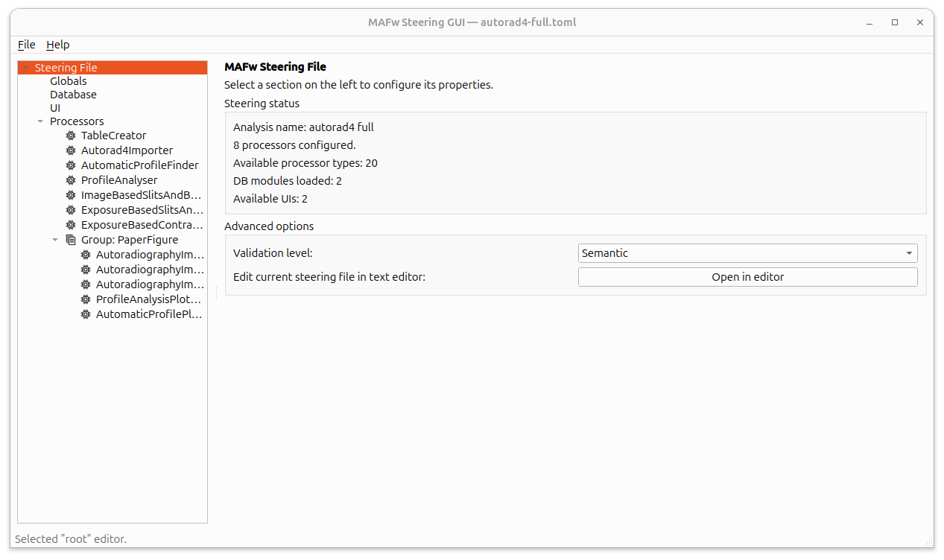Select the Globals section
This screenshot has width=944, height=560.
pos(68,80)
